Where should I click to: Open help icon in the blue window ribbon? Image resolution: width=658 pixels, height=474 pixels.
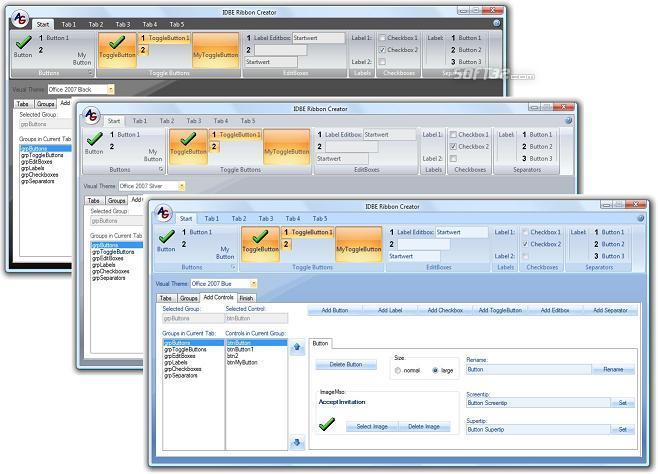coord(640,218)
